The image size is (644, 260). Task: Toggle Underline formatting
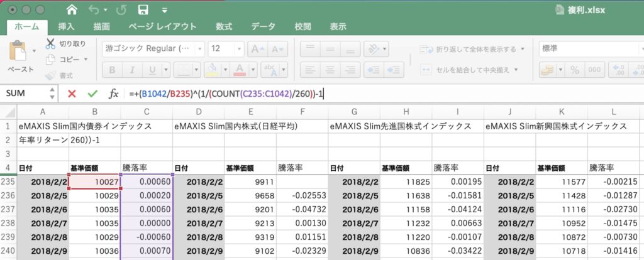(152, 70)
